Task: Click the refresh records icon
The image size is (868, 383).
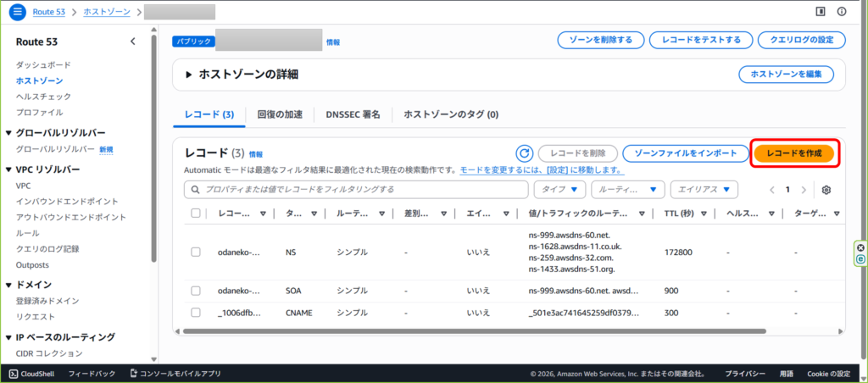Action: coord(524,153)
